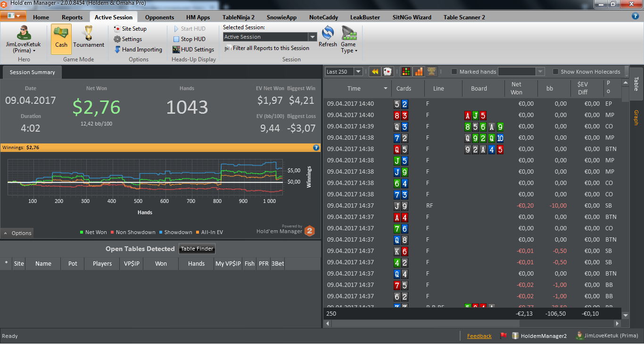Sort open tables by Players column
This screenshot has height=344, width=644.
tap(102, 264)
